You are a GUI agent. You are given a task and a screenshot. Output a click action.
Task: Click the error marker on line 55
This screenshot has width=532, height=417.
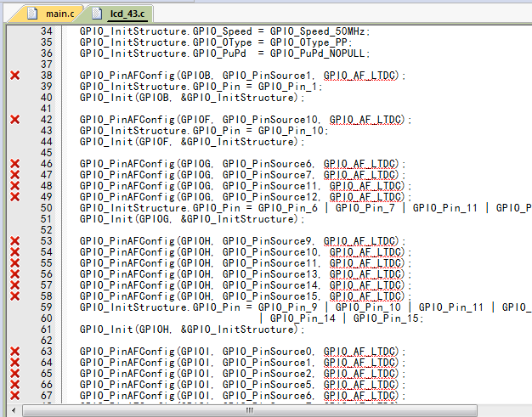(x=15, y=263)
